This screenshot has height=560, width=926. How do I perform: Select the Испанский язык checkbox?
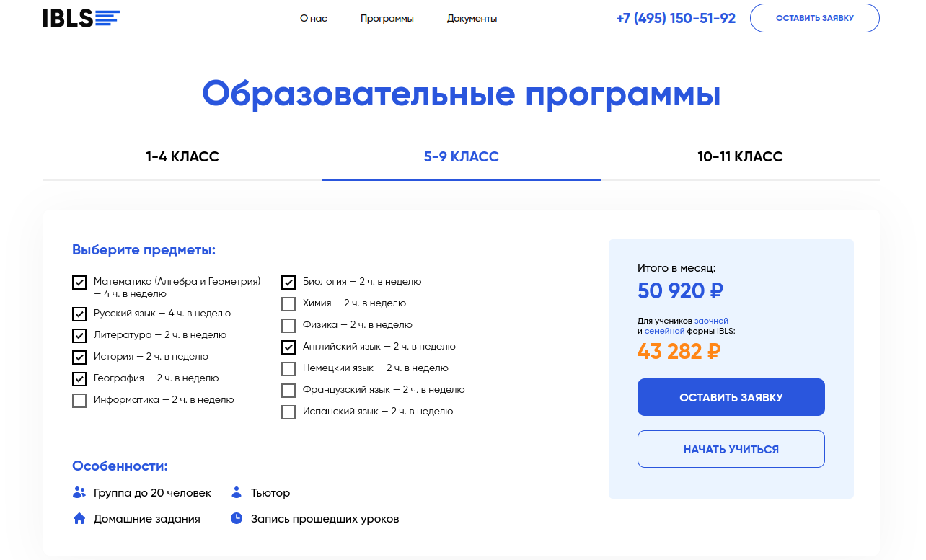pyautogui.click(x=288, y=412)
